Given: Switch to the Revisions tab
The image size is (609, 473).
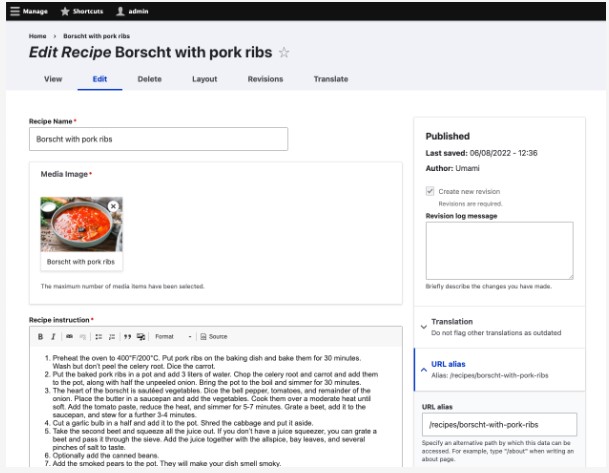Looking at the screenshot, I should point(264,77).
